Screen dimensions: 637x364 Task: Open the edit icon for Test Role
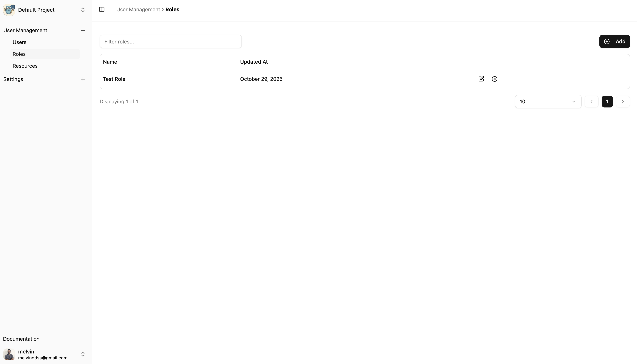481,79
